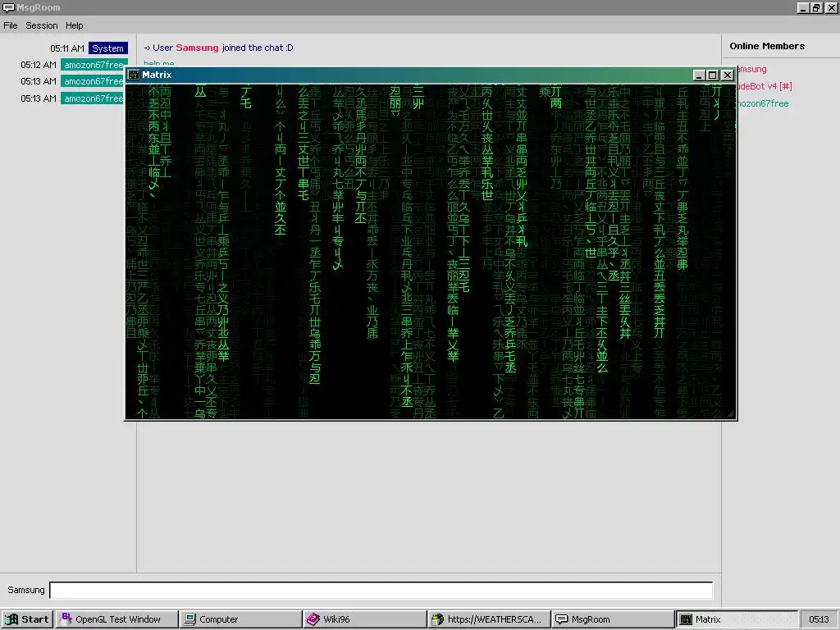Click the Matrix window title bar icon

coord(134,75)
